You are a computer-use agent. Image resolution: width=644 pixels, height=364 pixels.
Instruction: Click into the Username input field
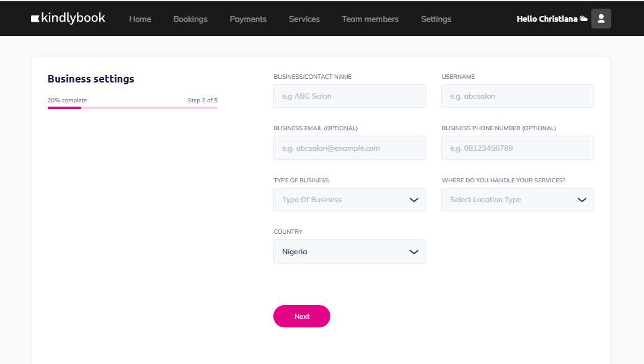(x=518, y=96)
